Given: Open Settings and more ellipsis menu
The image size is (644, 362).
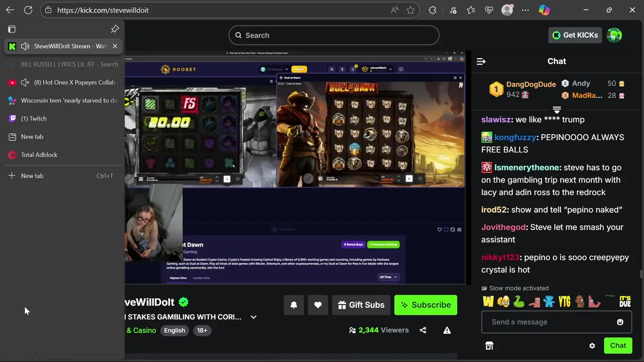Looking at the screenshot, I should (x=525, y=10).
